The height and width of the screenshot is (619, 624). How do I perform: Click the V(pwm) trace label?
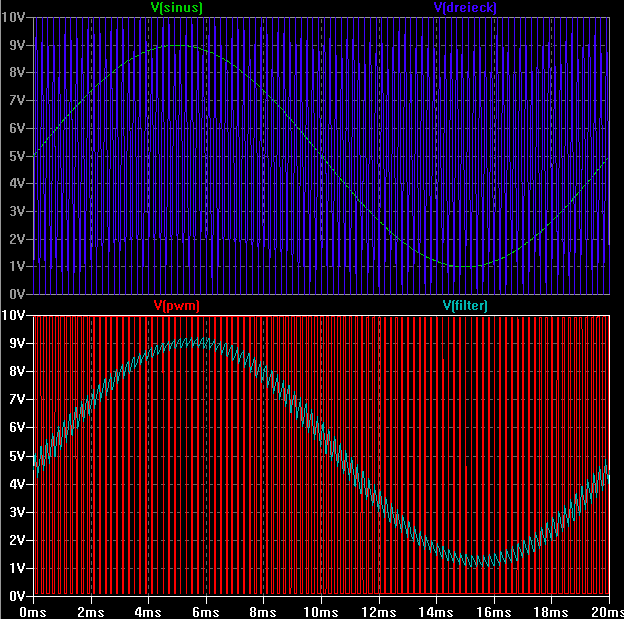coord(176,306)
